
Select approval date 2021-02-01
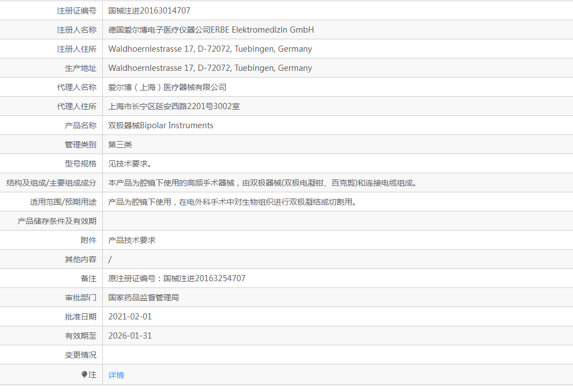[x=130, y=317]
